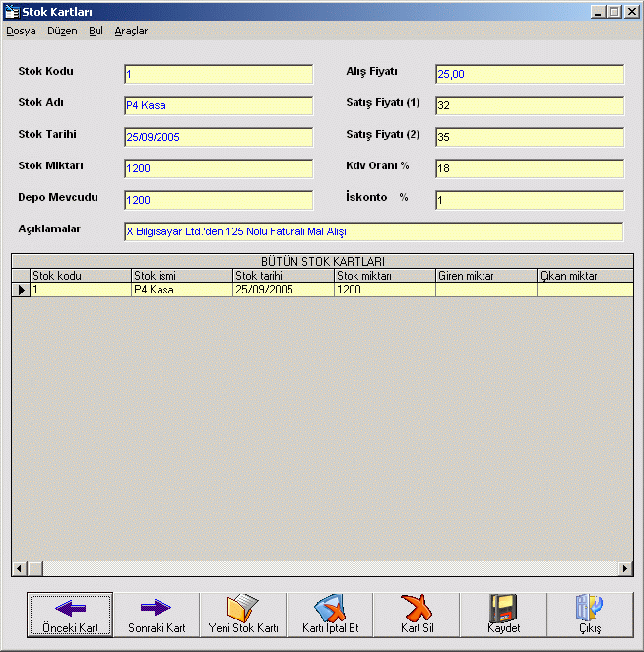The height and width of the screenshot is (652, 644).
Task: Open the Araçlar menu
Action: (x=131, y=31)
